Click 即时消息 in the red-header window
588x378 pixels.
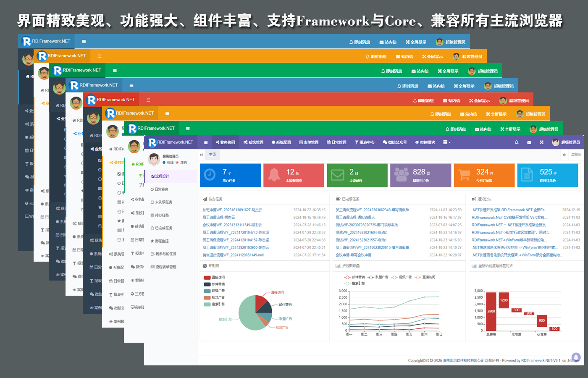423,101
